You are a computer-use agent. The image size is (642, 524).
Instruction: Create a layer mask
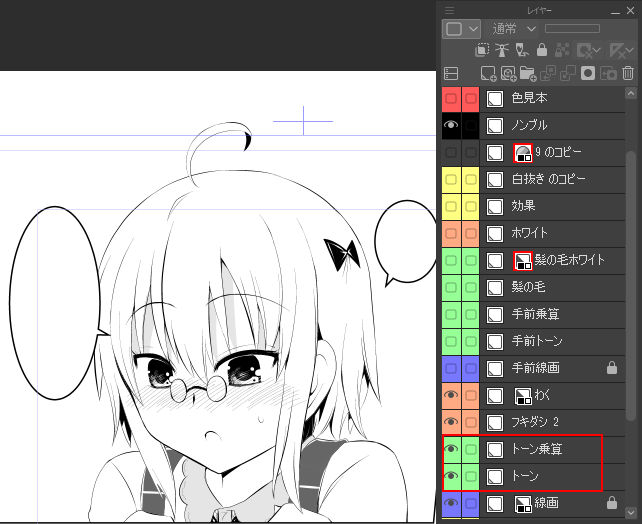click(x=588, y=73)
